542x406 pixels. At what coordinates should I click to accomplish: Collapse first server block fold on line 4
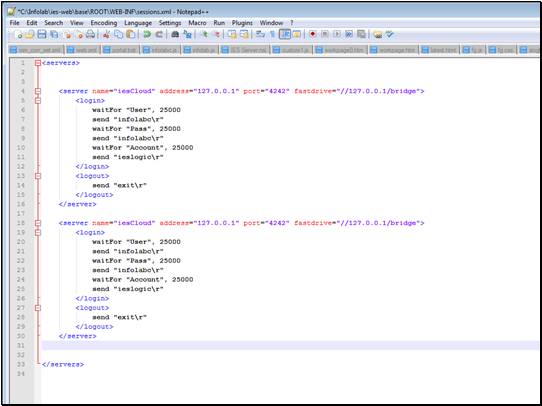38,91
